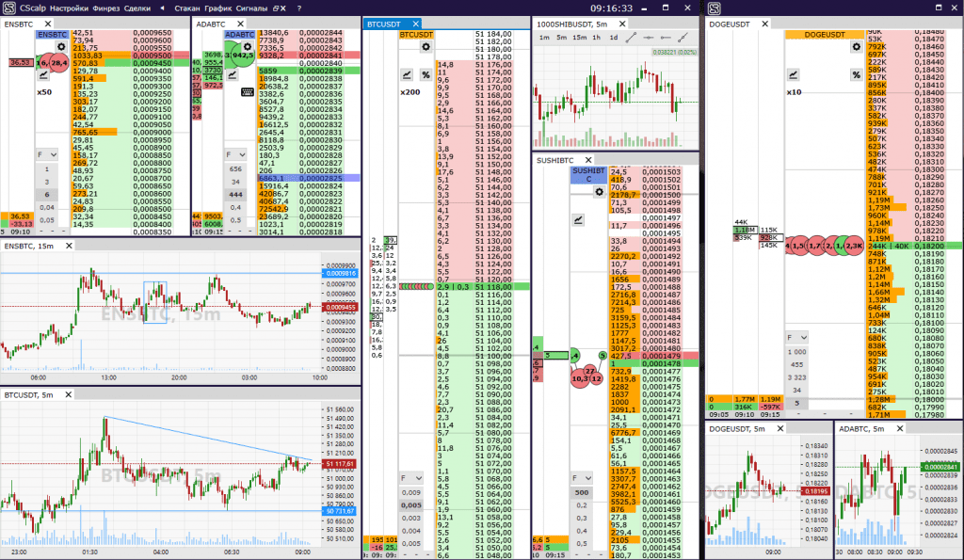Click the question mark help icon

click(x=299, y=8)
